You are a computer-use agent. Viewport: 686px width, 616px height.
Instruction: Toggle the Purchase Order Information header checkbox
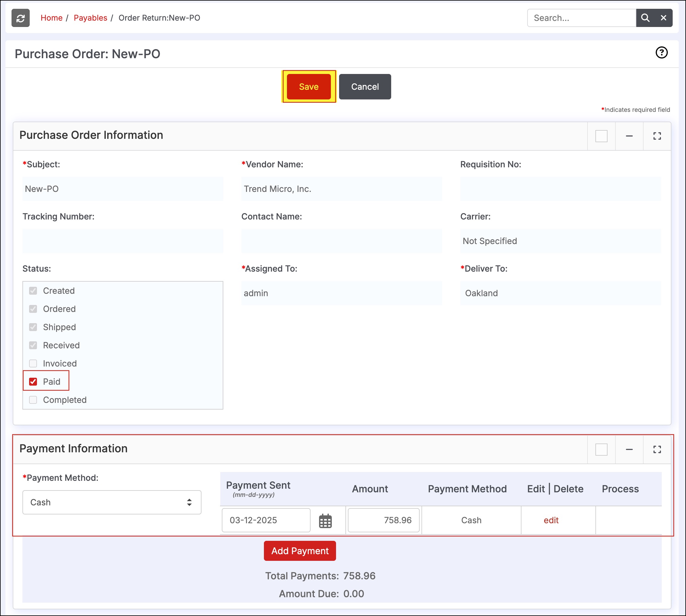click(x=601, y=136)
